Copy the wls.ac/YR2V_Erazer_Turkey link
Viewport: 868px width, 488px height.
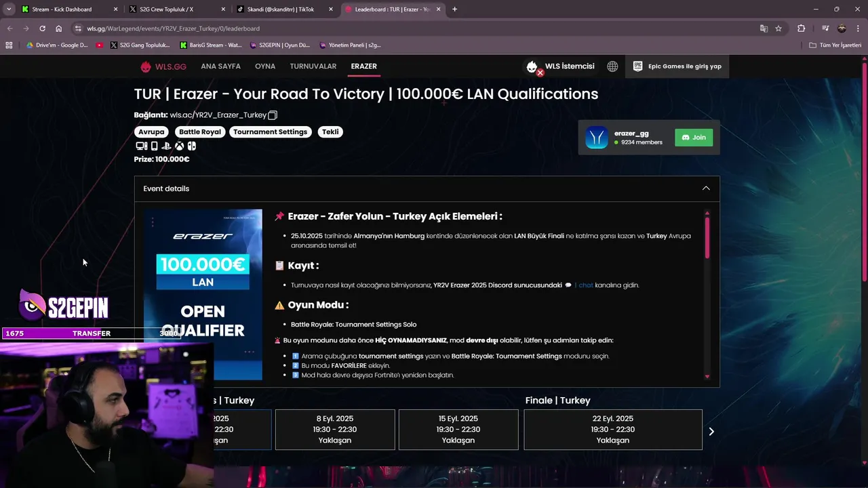click(x=273, y=115)
